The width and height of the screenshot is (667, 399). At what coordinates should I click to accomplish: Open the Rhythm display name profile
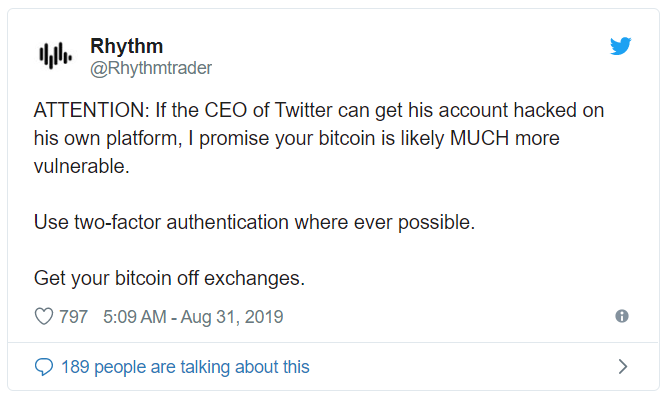[126, 46]
